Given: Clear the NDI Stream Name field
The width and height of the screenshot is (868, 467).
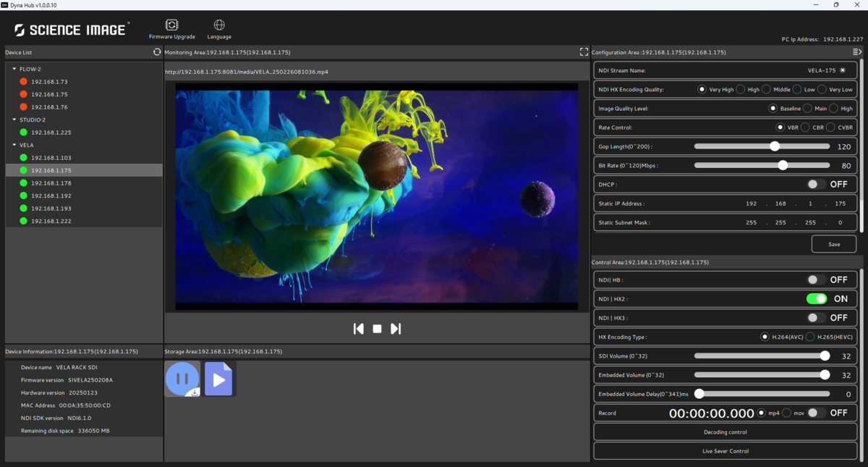Looking at the screenshot, I should [843, 70].
